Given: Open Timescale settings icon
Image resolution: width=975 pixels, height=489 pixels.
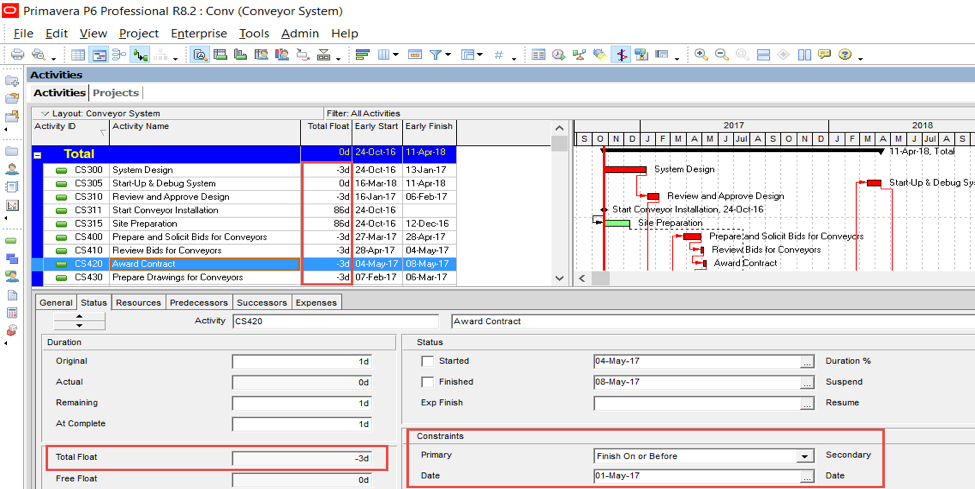Looking at the screenshot, I should (x=415, y=55).
